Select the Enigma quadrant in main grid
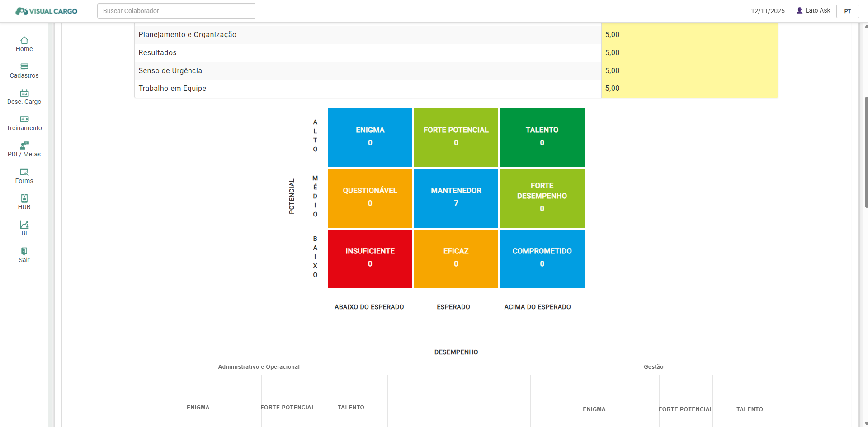Screen dimensions: 868x427 (370, 137)
